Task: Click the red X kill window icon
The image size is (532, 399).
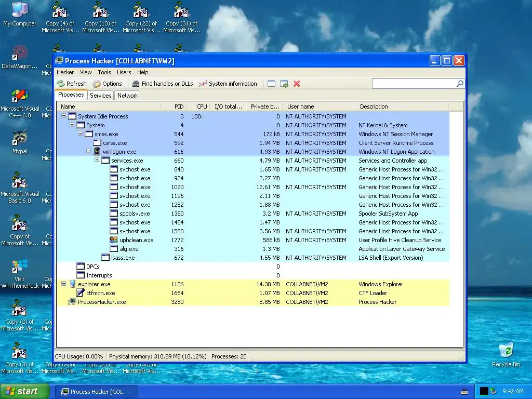Action: 297,84
